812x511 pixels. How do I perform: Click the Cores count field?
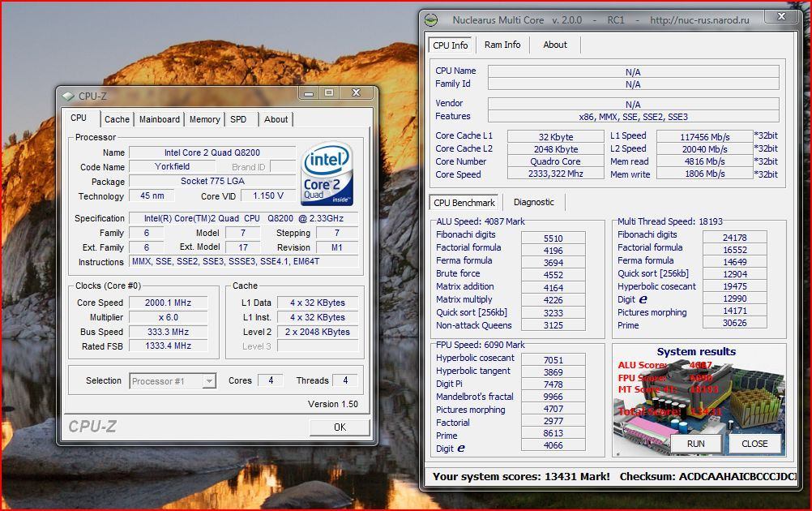pos(271,380)
